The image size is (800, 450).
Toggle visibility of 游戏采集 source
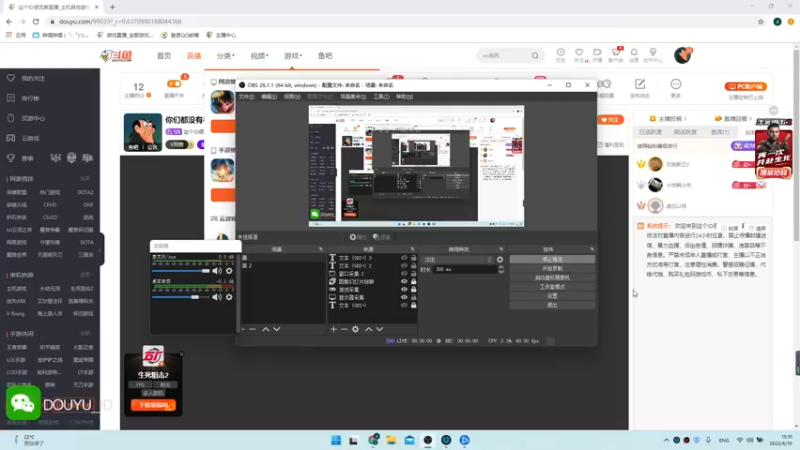(x=404, y=289)
